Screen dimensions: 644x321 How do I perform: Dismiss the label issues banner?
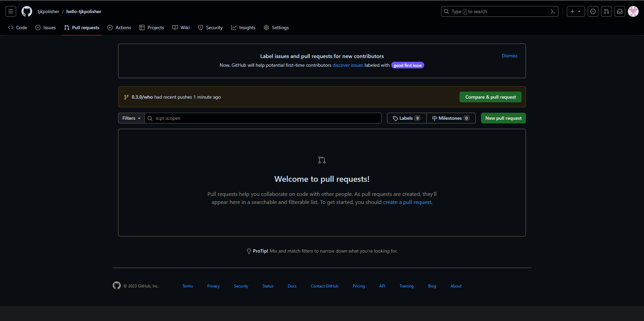(x=509, y=56)
